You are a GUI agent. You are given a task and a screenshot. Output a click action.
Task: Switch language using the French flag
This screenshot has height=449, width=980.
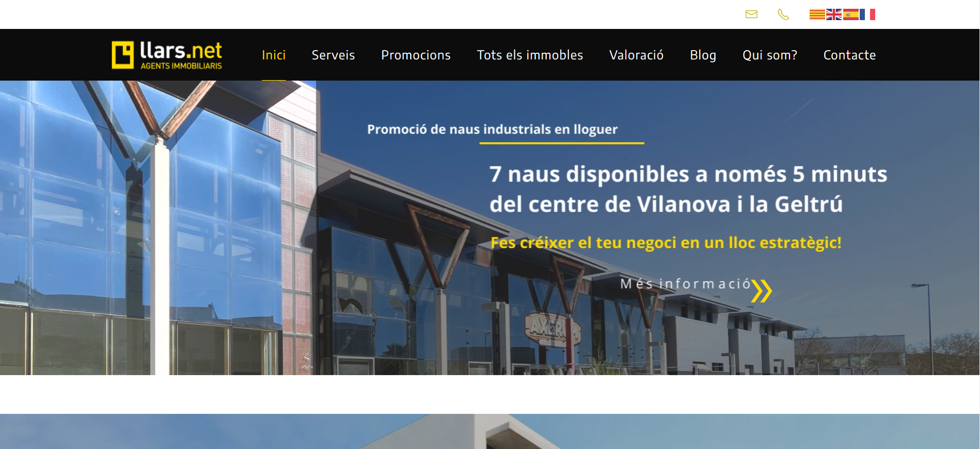(867, 14)
